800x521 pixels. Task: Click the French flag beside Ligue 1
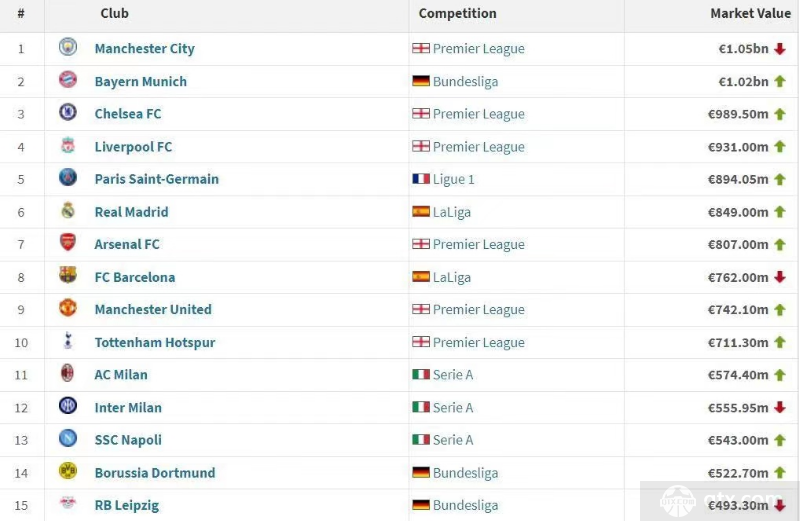point(421,179)
